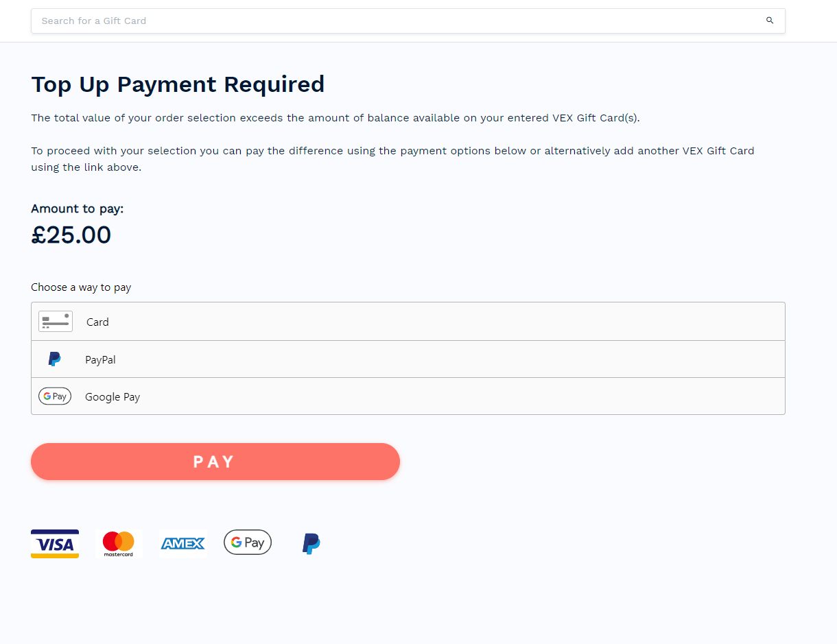Click the Top Up Payment Required heading
The height and width of the screenshot is (644, 837).
click(x=178, y=84)
